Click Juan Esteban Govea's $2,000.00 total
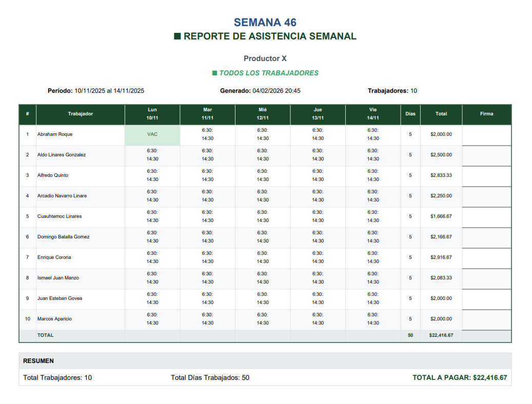532x404 pixels. (x=441, y=298)
